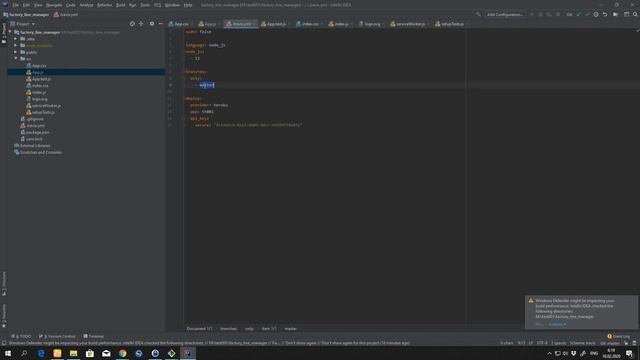Image resolution: width=640 pixels, height=360 pixels.
Task: Click Git master branch in status bar
Action: point(610,343)
